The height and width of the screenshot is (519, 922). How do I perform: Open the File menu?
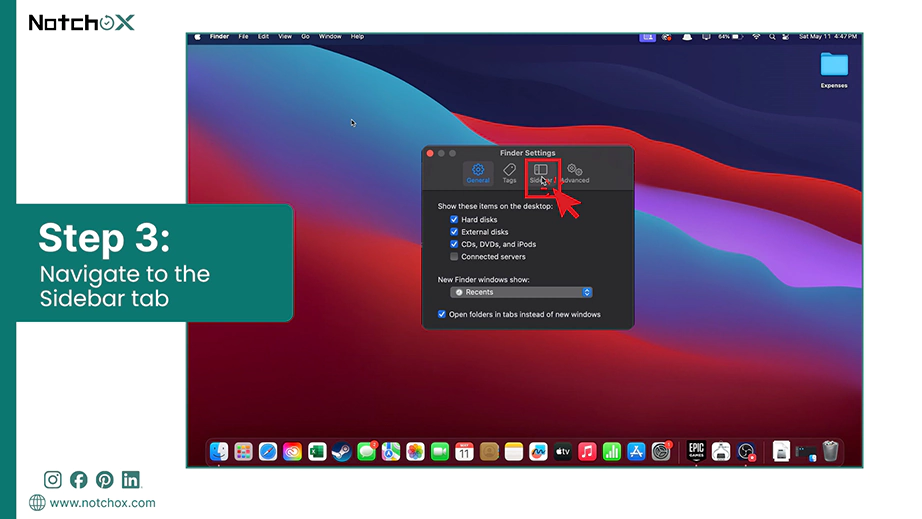pos(243,36)
